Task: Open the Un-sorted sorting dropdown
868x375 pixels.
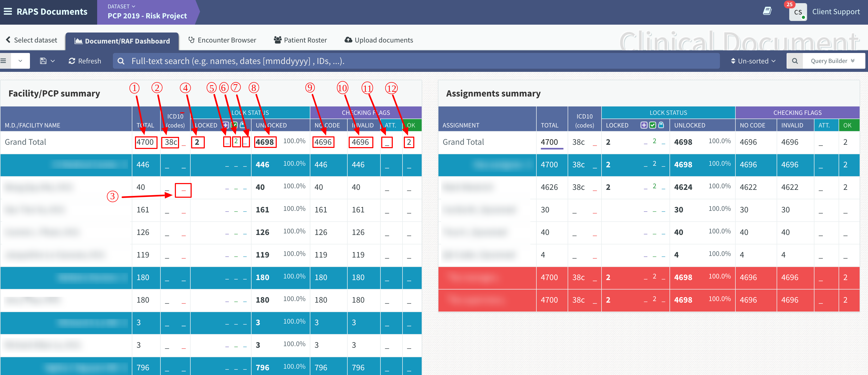Action: (x=753, y=61)
